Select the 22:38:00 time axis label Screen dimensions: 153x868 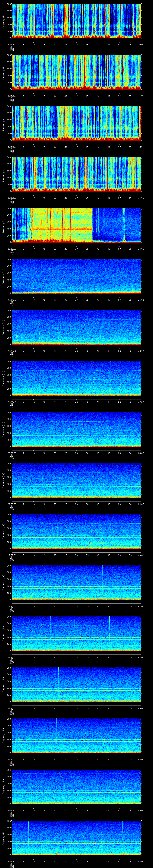[12, 504]
